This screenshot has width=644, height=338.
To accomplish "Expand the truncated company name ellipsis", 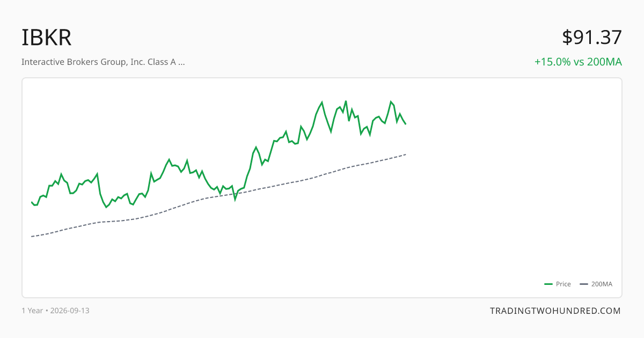I will point(181,62).
